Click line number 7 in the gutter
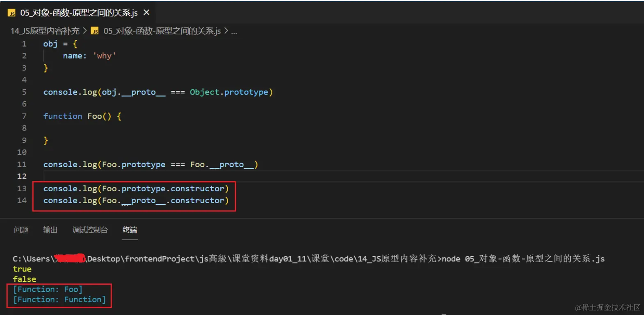 tap(24, 116)
